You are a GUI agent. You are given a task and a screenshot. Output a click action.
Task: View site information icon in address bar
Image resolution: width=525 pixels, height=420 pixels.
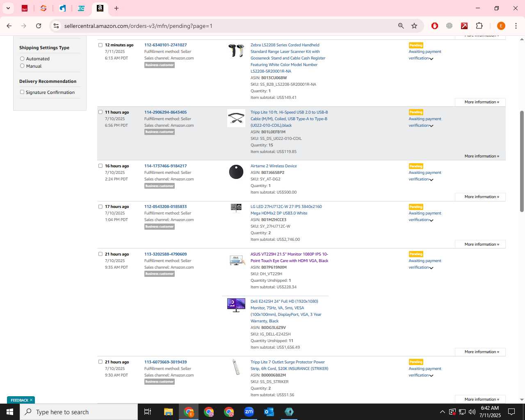(x=56, y=26)
